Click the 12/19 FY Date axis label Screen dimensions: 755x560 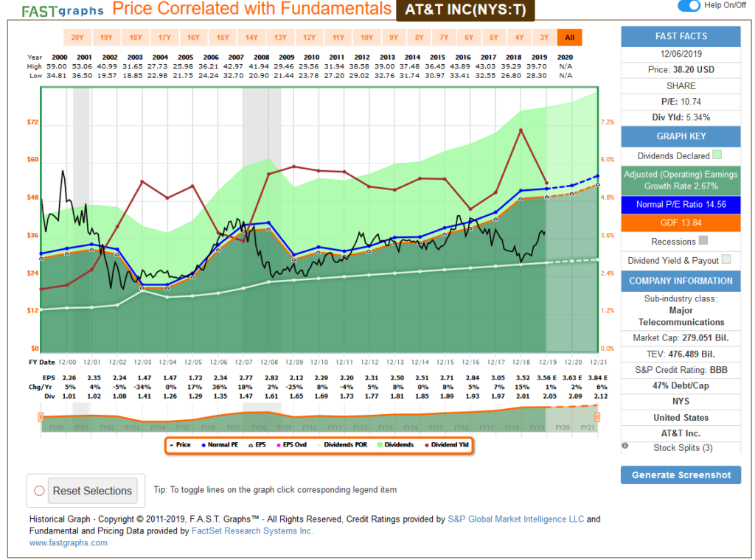click(548, 363)
